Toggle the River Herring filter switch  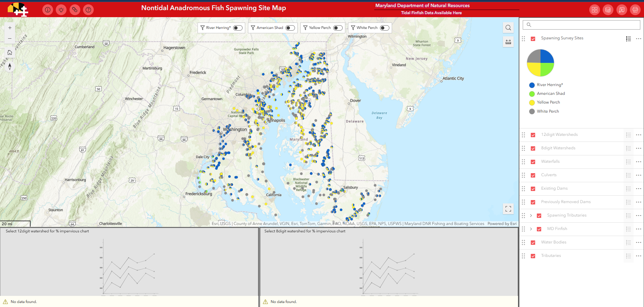point(238,28)
